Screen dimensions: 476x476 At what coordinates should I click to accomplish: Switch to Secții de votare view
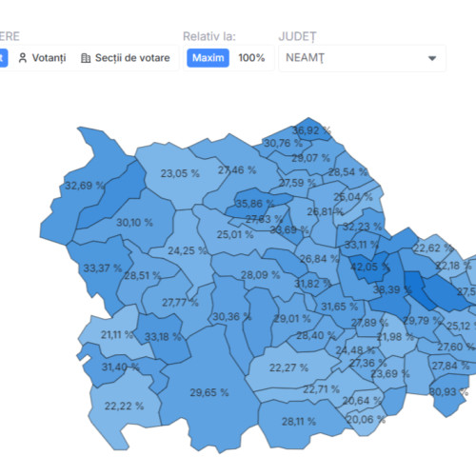point(126,58)
